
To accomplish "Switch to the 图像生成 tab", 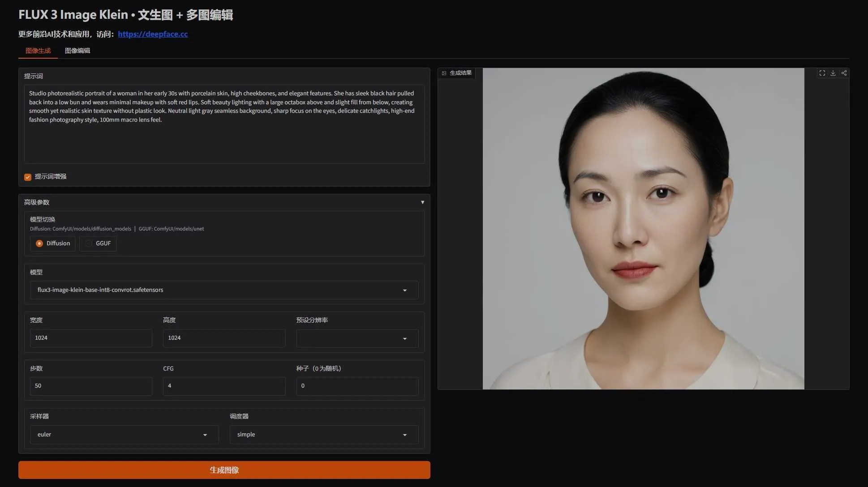I will click(x=38, y=51).
